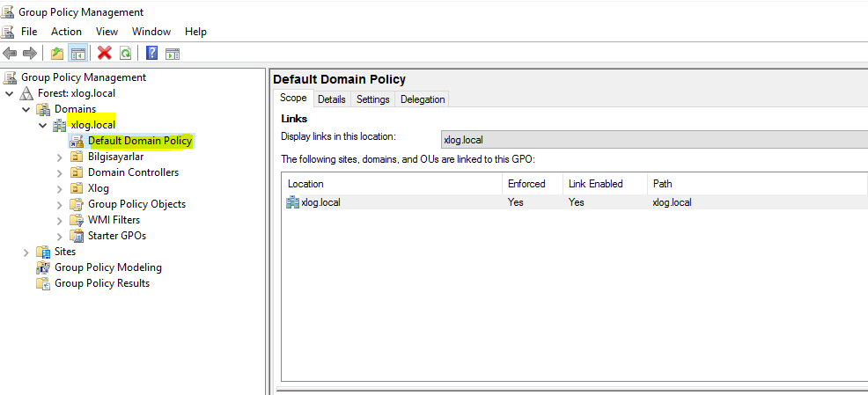
Task: Click the Starter GPOs folder icon
Action: pyautogui.click(x=77, y=236)
